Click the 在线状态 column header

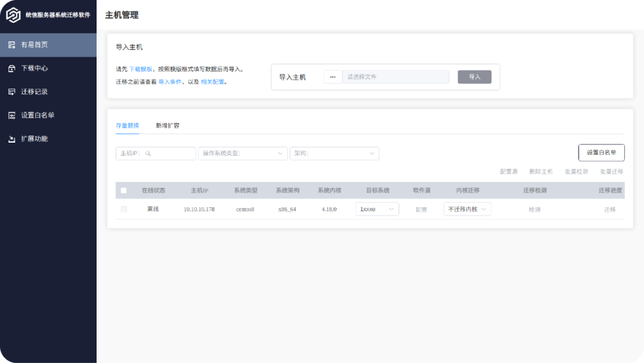tap(153, 190)
